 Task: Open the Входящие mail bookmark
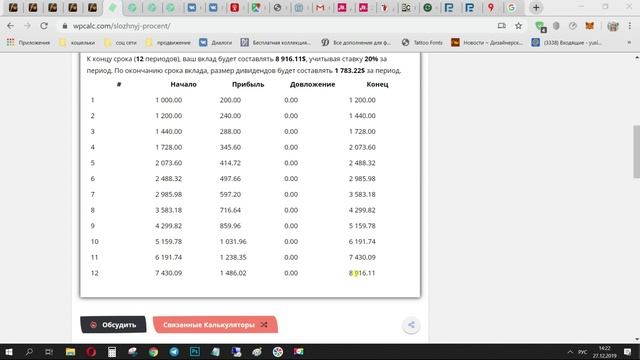(x=567, y=42)
